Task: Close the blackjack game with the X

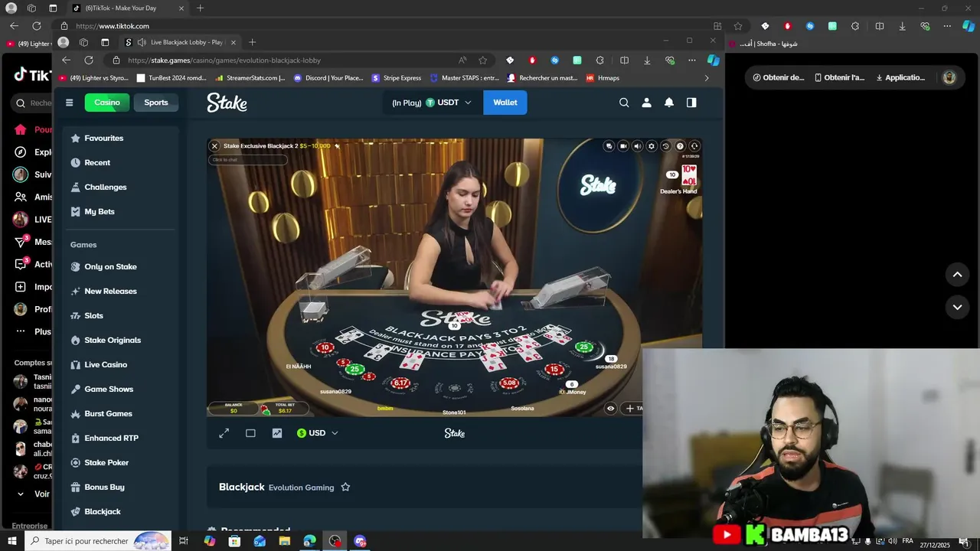Action: [214, 146]
